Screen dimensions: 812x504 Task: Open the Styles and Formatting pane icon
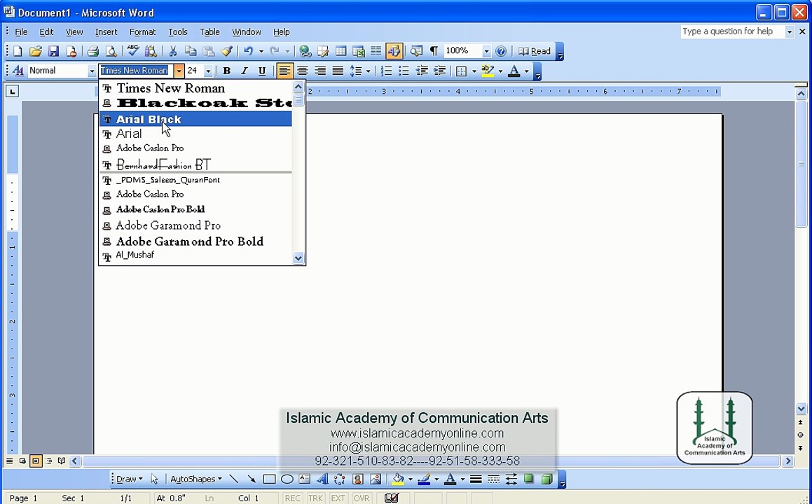pos(18,71)
